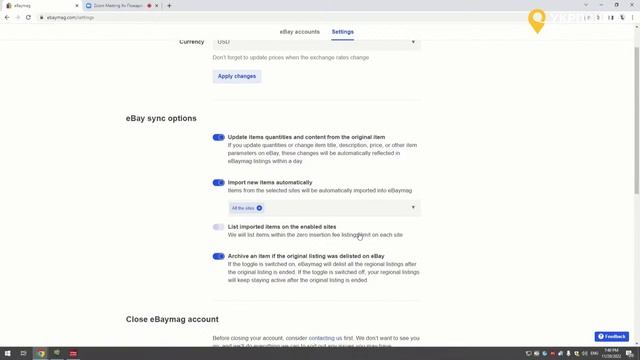Click the microphone tray icon

[568, 353]
